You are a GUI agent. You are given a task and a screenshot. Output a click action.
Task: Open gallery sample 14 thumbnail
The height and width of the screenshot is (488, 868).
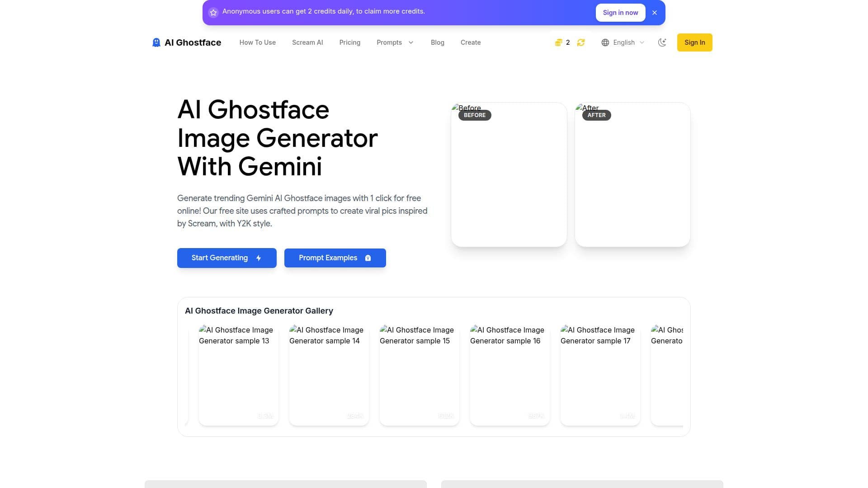(x=329, y=375)
